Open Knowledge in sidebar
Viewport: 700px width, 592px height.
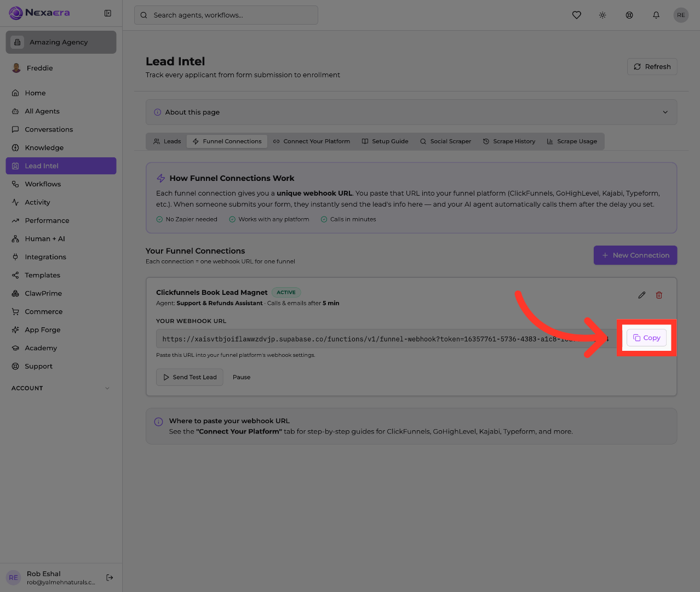(x=61, y=147)
